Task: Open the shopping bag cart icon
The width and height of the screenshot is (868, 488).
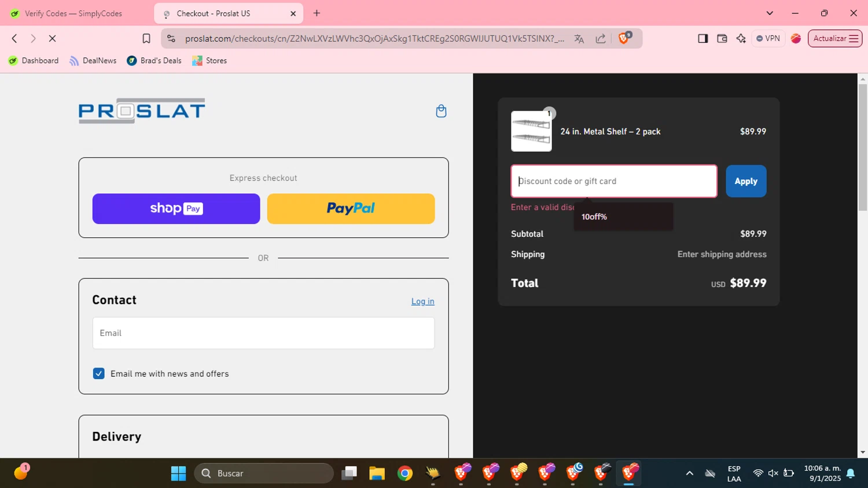Action: coord(441,111)
